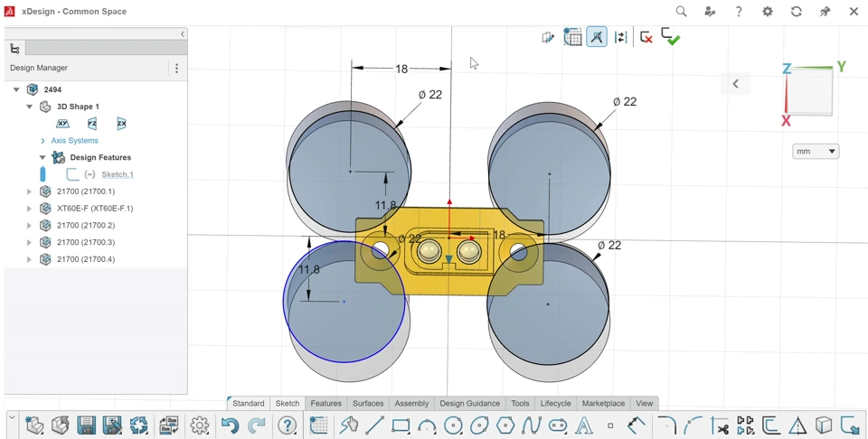868x439 pixels.
Task: Select the Arc tool
Action: [427, 425]
